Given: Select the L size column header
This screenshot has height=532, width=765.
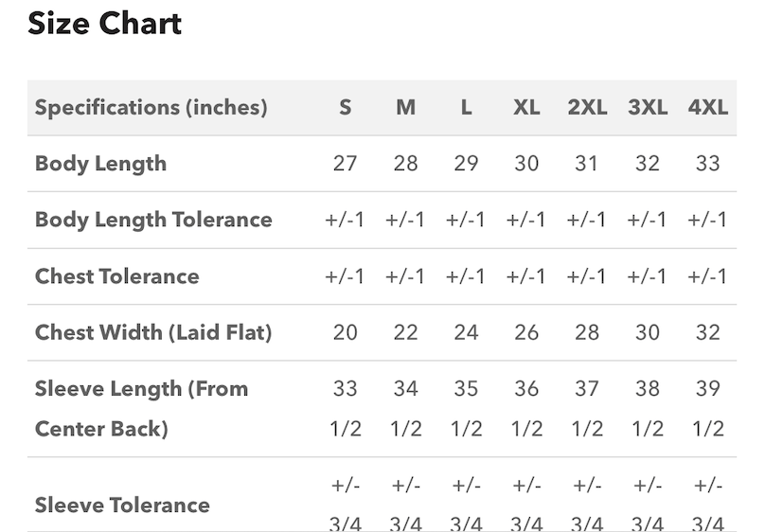Looking at the screenshot, I should [466, 107].
